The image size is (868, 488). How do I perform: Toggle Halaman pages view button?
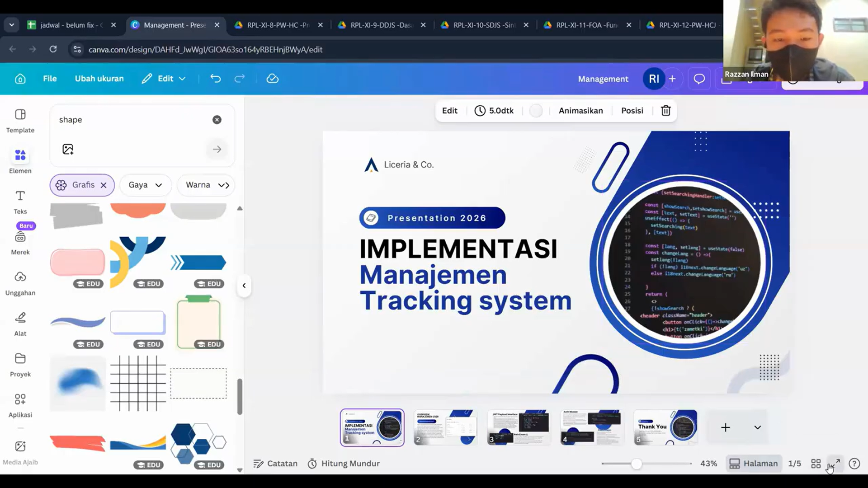coord(754,464)
